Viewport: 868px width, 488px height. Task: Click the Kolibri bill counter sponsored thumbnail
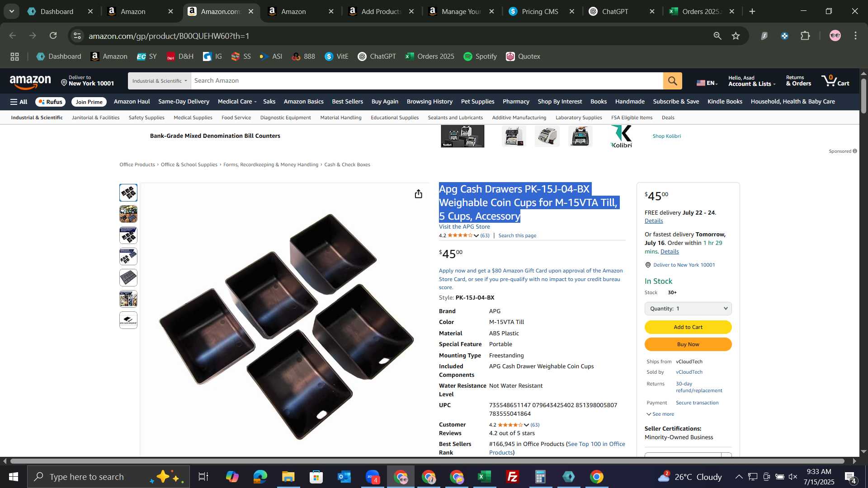tap(462, 136)
